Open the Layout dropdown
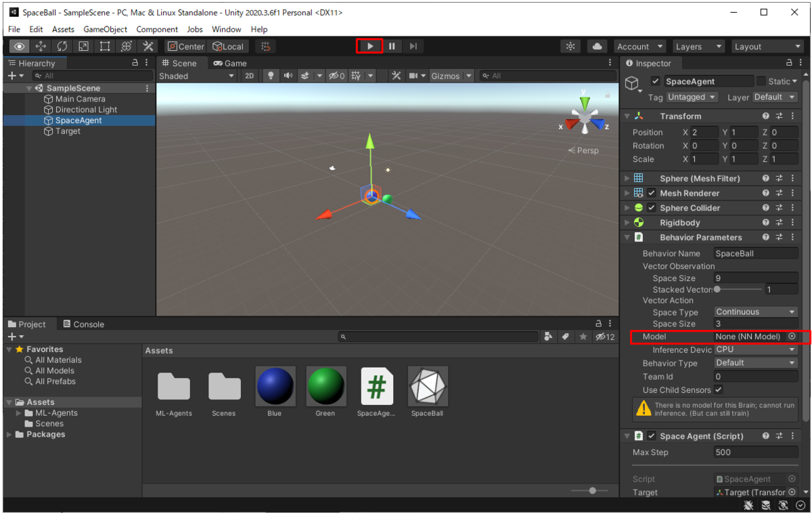Screen dimensions: 812x514 click(x=767, y=47)
